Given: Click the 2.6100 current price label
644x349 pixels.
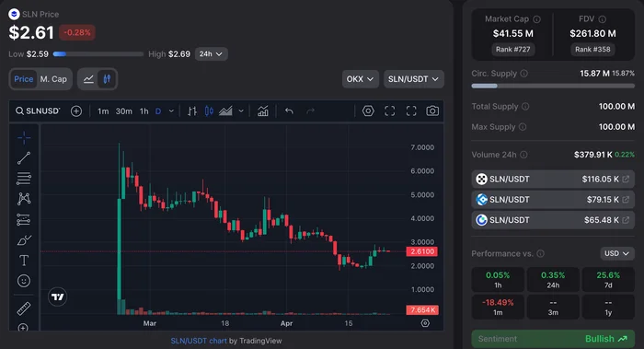Looking at the screenshot, I should 421,251.
